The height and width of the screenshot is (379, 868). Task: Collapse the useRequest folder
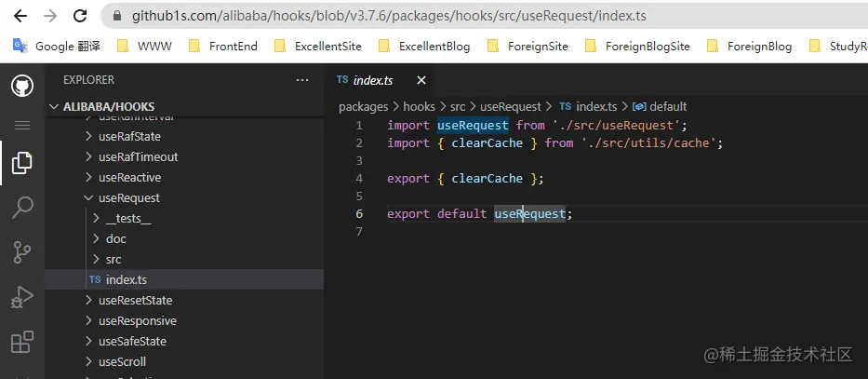click(x=184, y=197)
